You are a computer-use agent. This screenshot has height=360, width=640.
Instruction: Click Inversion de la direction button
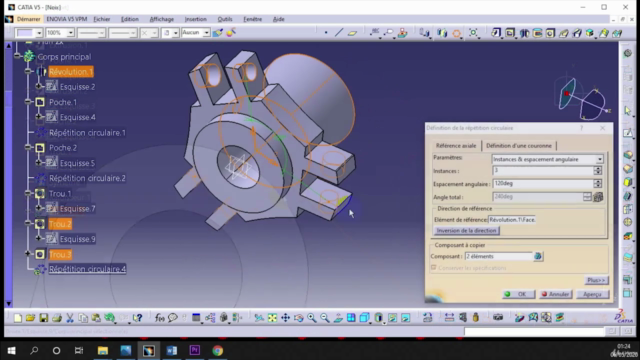467,231
